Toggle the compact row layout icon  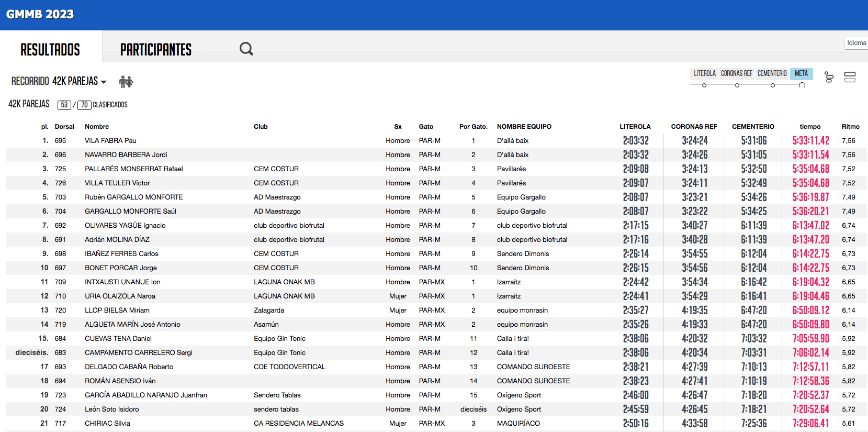(850, 77)
